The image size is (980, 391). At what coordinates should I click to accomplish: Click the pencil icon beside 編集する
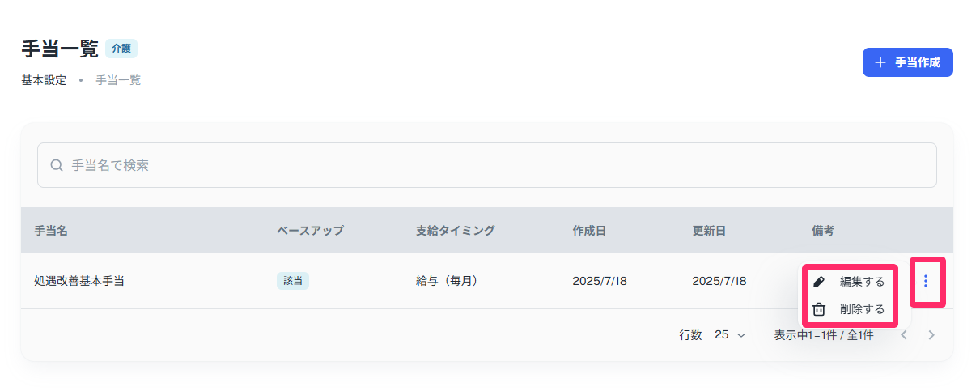[819, 282]
